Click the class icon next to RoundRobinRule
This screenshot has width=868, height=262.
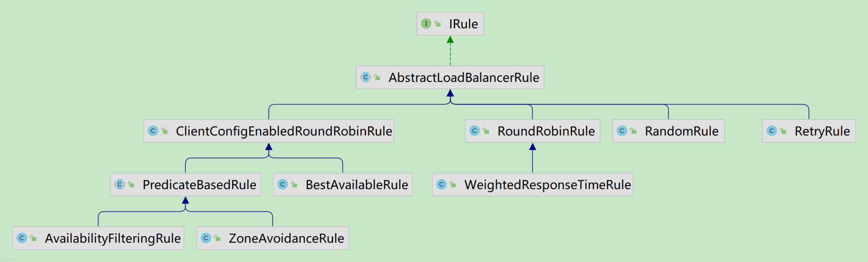click(475, 131)
